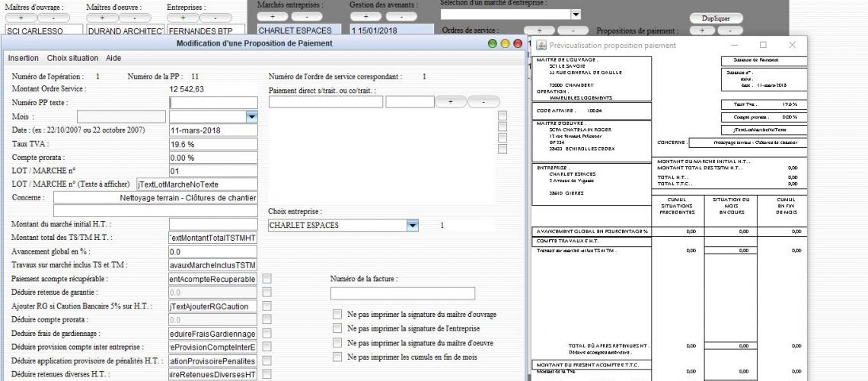
Task: Click Montant du marché initial H.T. field
Action: coord(213,224)
